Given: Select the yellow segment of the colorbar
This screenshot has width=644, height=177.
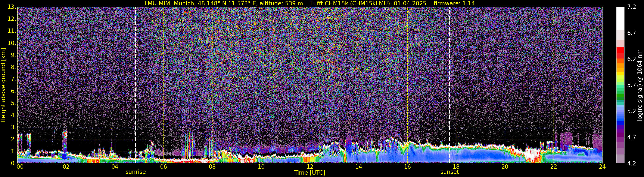Looking at the screenshot, I should [620, 74].
